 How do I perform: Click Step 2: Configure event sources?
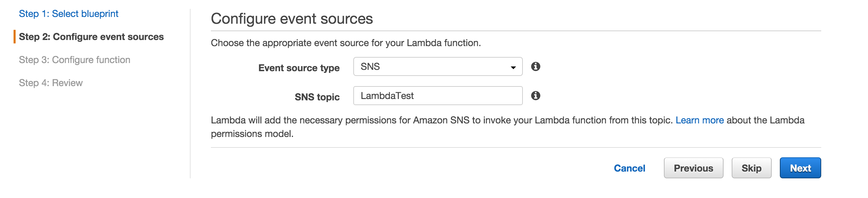point(92,37)
